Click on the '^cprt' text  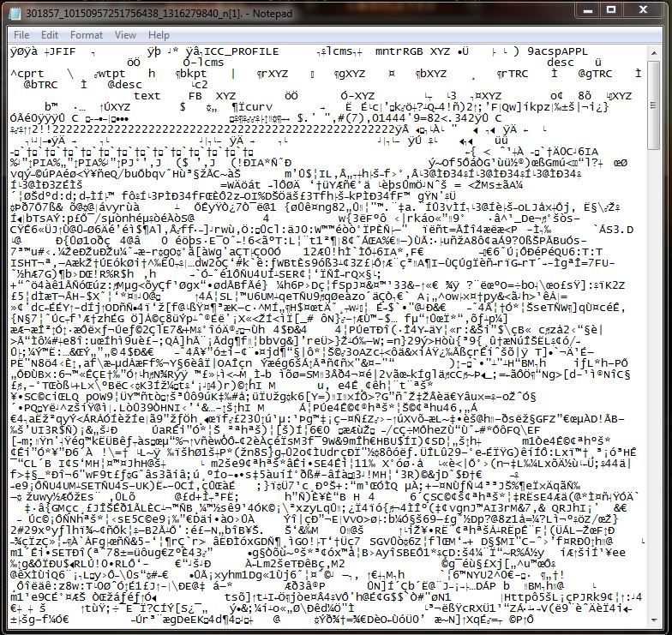27,74
